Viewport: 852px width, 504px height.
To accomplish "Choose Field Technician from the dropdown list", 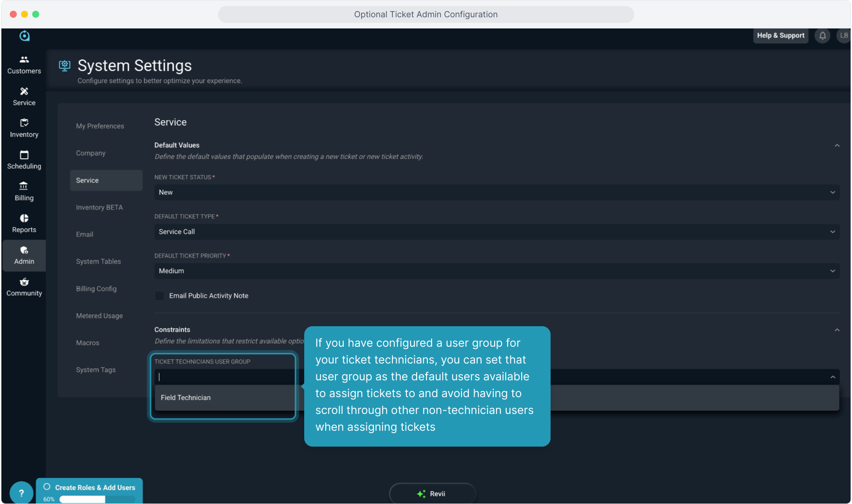I will (186, 398).
